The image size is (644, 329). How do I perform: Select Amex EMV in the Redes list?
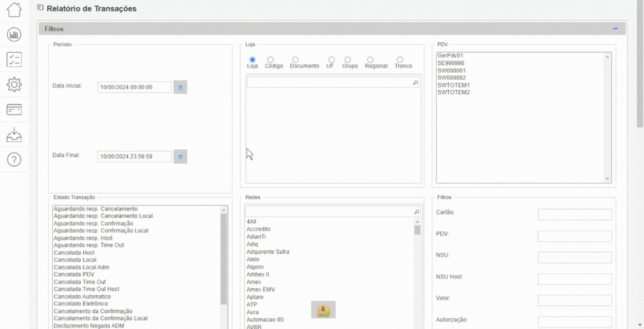click(x=261, y=289)
